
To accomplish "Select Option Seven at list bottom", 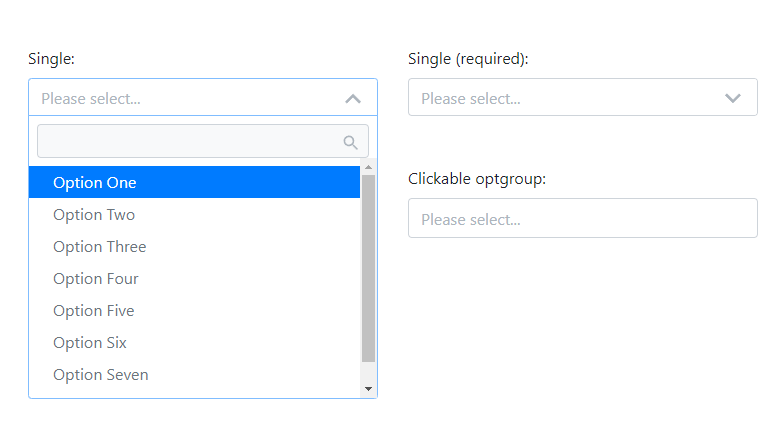I will (x=194, y=374).
